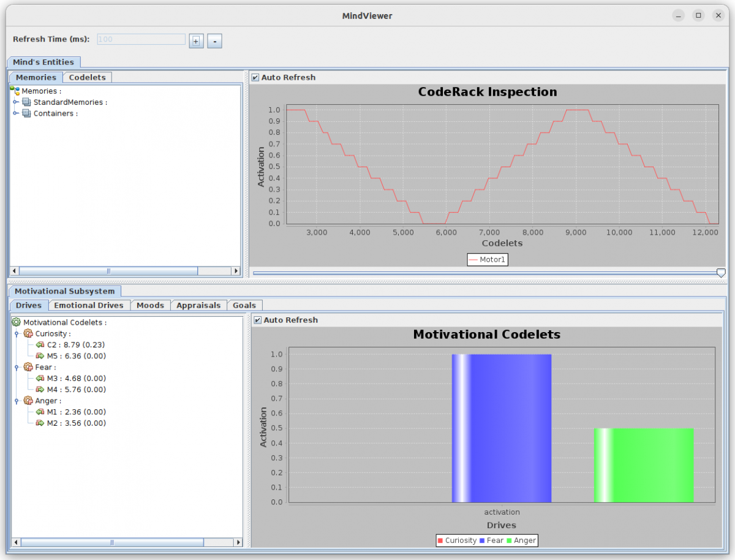Disable Auto Refresh for CodeRack Inspection
Viewport: 735px width, 560px height.
point(255,78)
